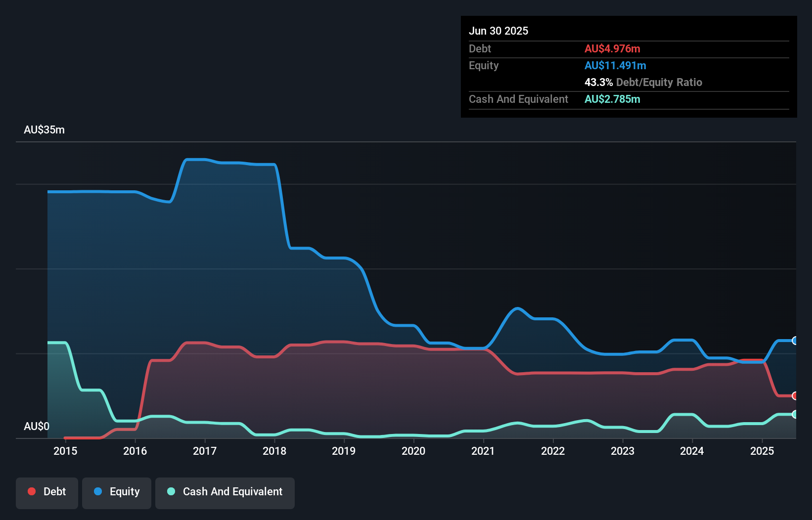Toggle the Debt series legend button
This screenshot has width=812, height=520.
pyautogui.click(x=47, y=493)
